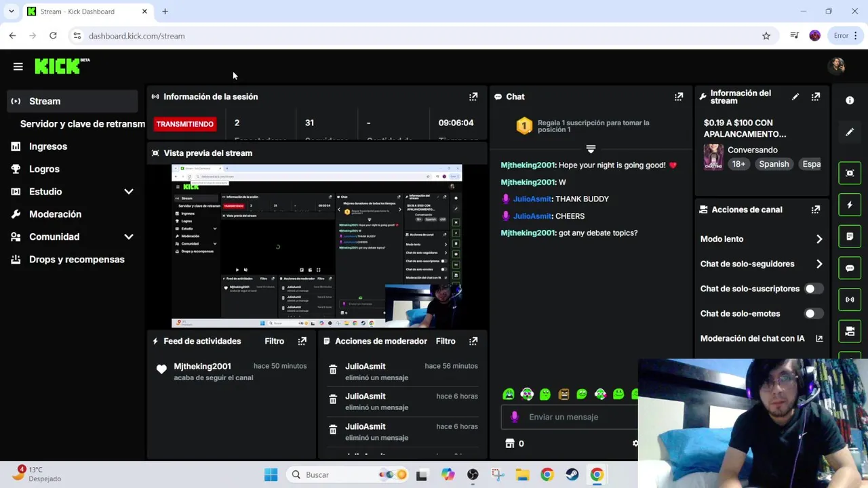The width and height of the screenshot is (868, 488).
Task: Click Mjtheking2001 in activity feed
Action: (x=202, y=366)
